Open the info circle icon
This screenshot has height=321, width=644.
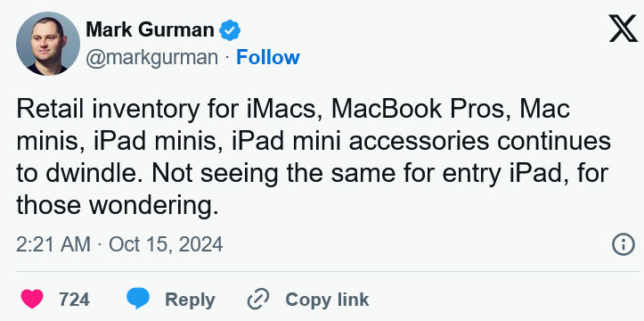coord(623,244)
